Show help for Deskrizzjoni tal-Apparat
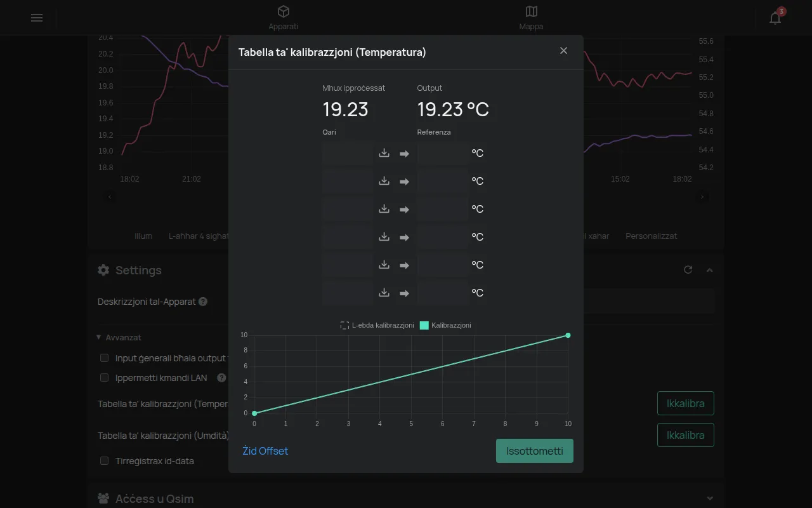The image size is (812, 508). [x=203, y=302]
